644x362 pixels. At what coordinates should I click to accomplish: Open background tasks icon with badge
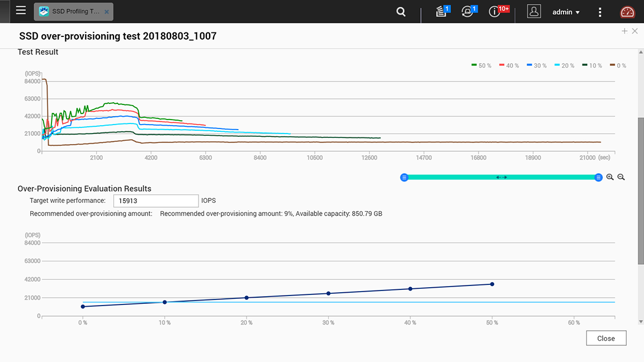pos(442,12)
